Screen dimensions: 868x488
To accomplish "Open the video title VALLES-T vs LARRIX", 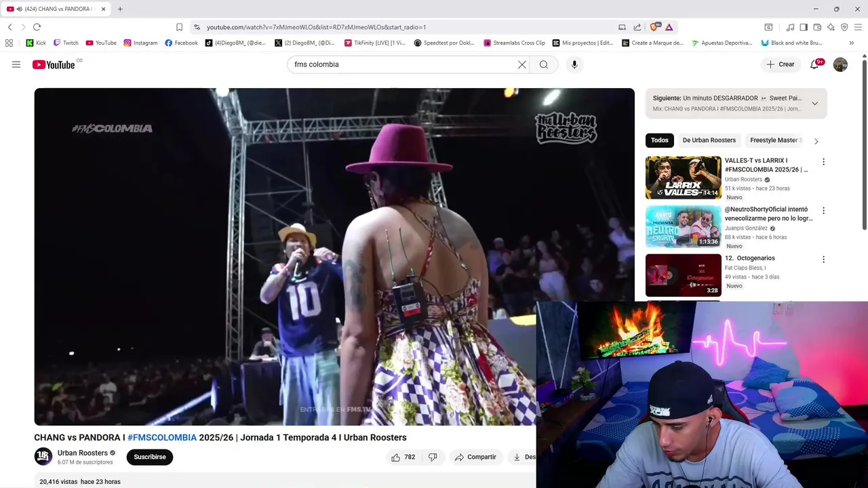I will pos(766,165).
